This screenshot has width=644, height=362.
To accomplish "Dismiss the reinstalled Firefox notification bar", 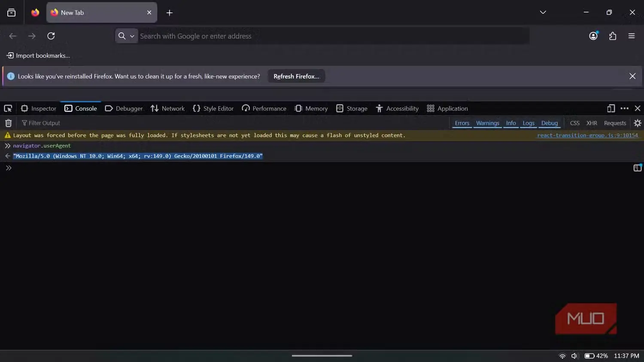I will point(632,76).
